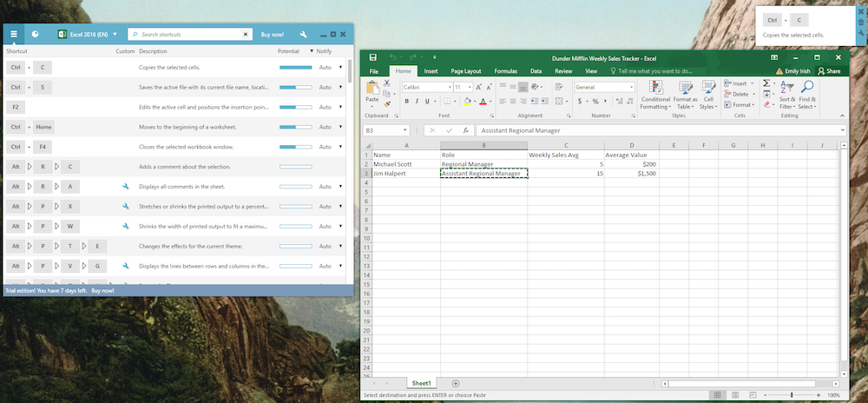Viewport: 868px width, 403px height.
Task: Click the custom wrench for Alt P W row
Action: click(126, 227)
